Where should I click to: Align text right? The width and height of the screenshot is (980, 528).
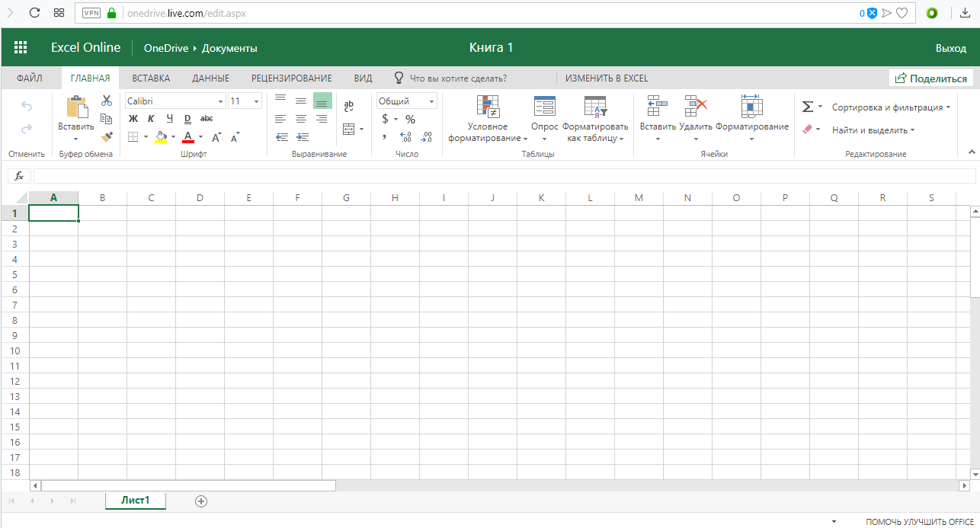tap(322, 119)
